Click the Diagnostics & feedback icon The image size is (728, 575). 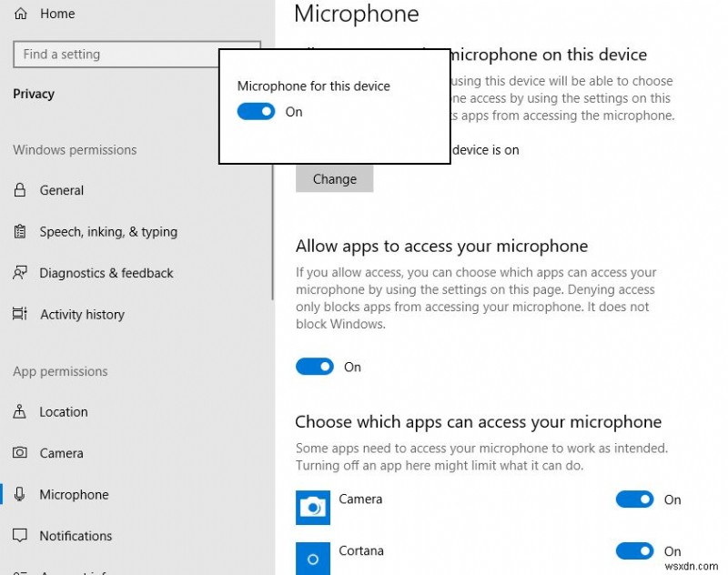pyautogui.click(x=20, y=273)
